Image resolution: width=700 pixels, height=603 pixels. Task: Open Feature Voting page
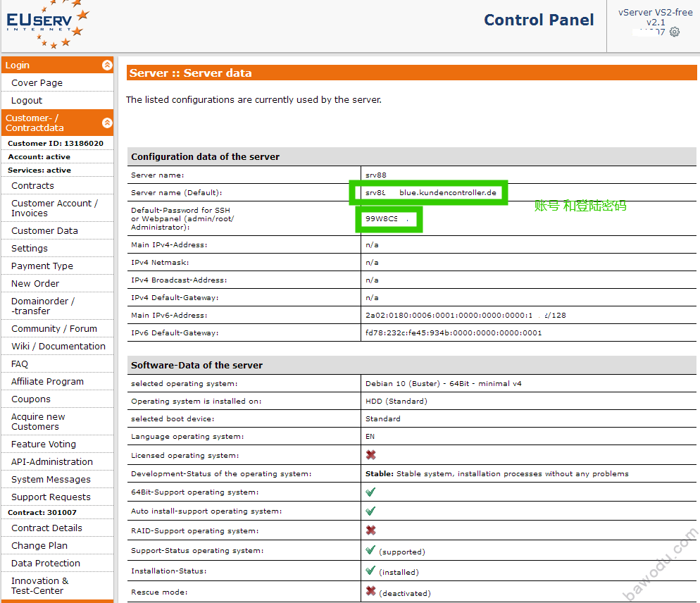click(x=43, y=445)
